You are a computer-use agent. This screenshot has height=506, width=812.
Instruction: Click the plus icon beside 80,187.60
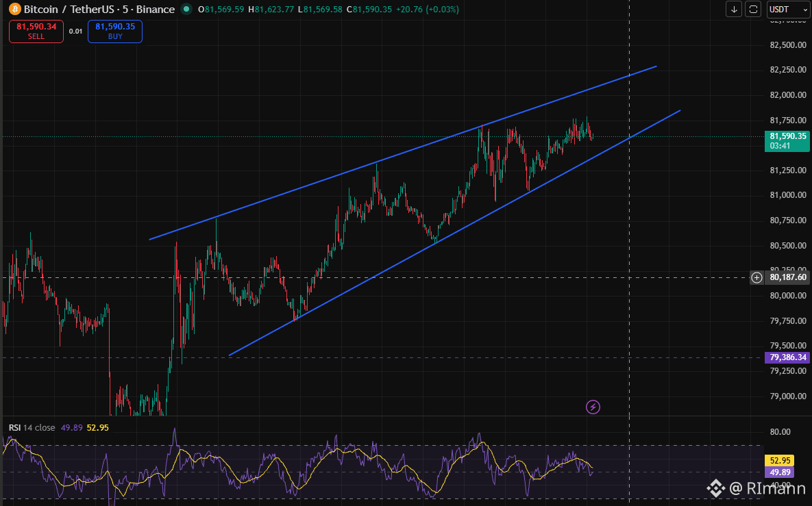point(757,278)
